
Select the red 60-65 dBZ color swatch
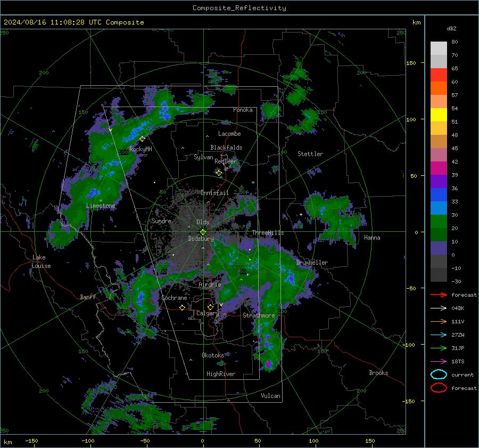439,75
